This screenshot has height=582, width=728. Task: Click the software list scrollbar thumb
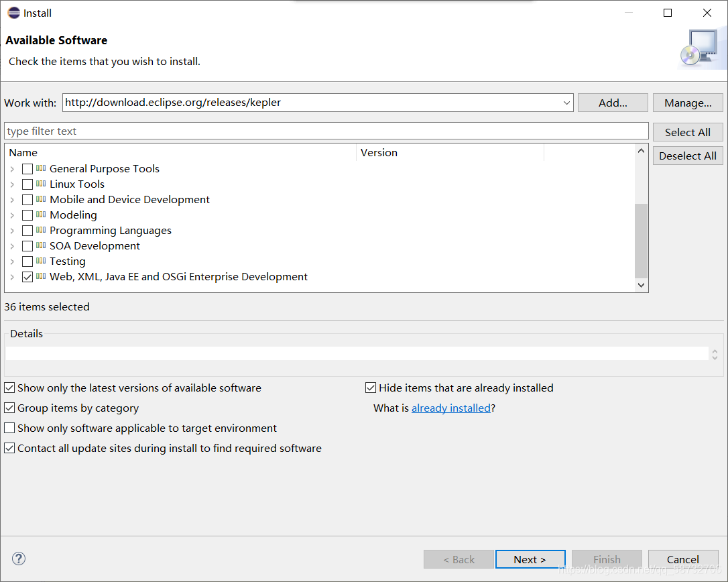click(x=641, y=241)
